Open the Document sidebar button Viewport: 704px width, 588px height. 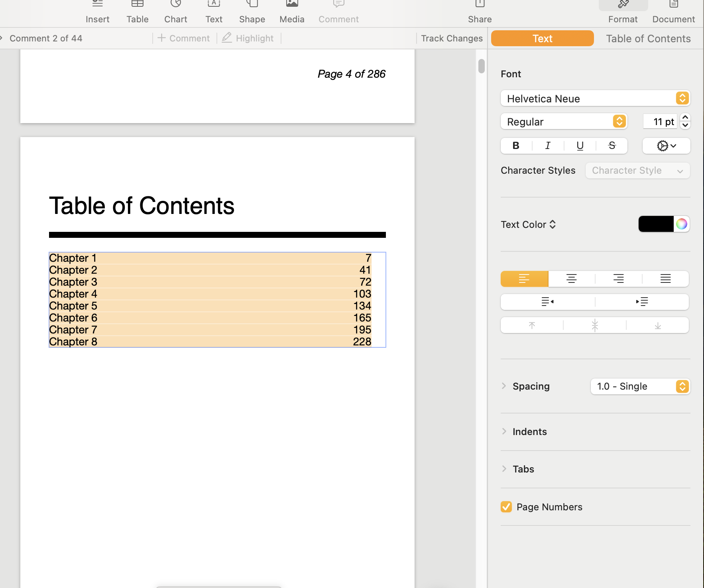pyautogui.click(x=674, y=12)
